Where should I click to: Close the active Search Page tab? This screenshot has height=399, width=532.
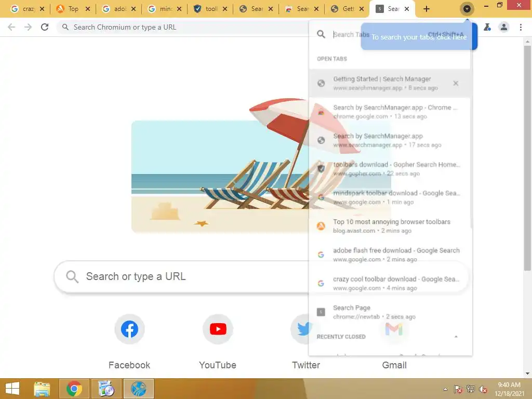pyautogui.click(x=407, y=9)
